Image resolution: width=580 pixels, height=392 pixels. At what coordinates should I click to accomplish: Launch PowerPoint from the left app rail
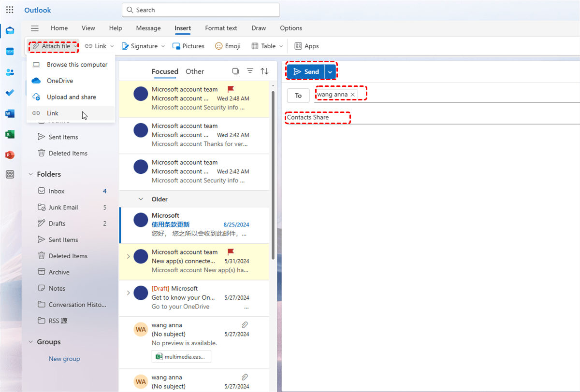point(10,155)
